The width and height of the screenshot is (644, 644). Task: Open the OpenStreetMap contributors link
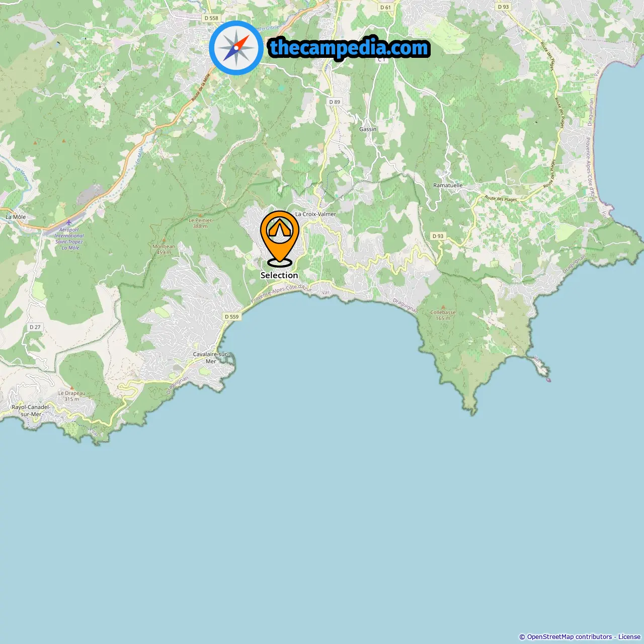570,637
